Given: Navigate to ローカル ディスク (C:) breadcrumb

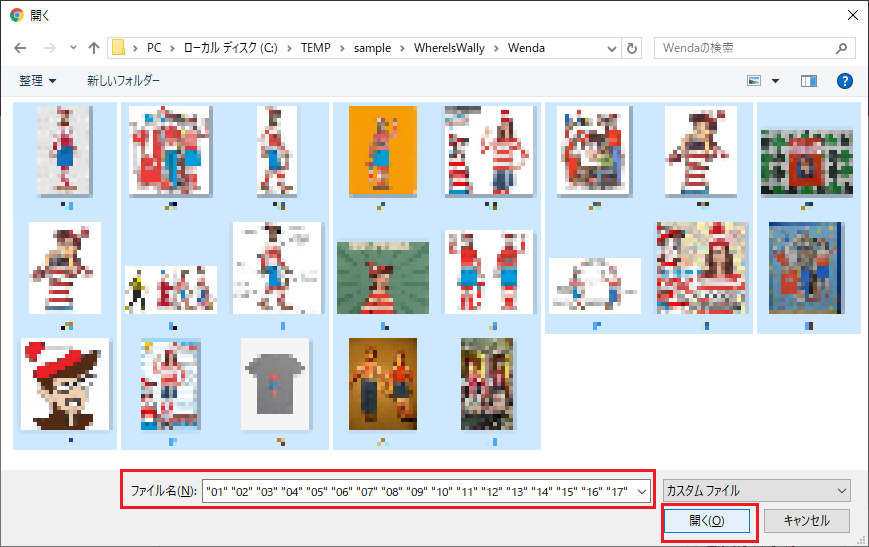Looking at the screenshot, I should 231,48.
